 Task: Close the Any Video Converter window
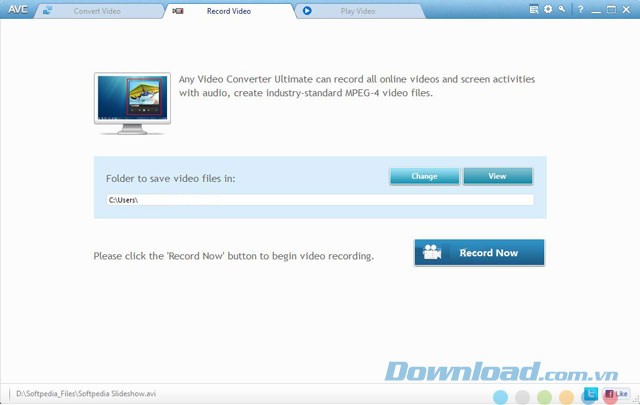click(626, 9)
